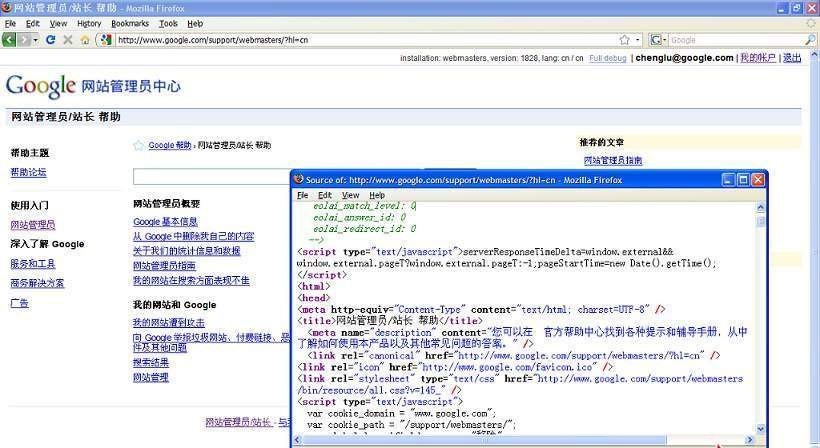
Task: Open the back/forward history dropdown arrow
Action: coord(36,40)
